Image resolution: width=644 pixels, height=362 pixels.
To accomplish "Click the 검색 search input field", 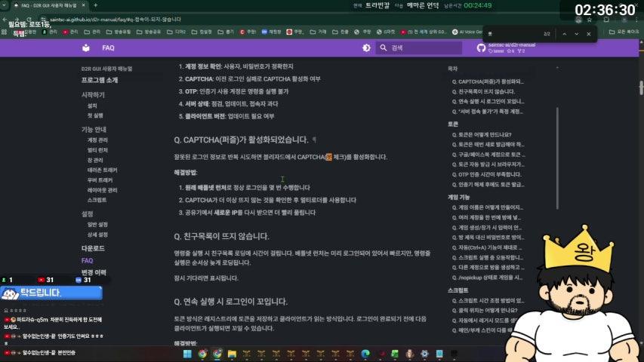I will coord(418,48).
